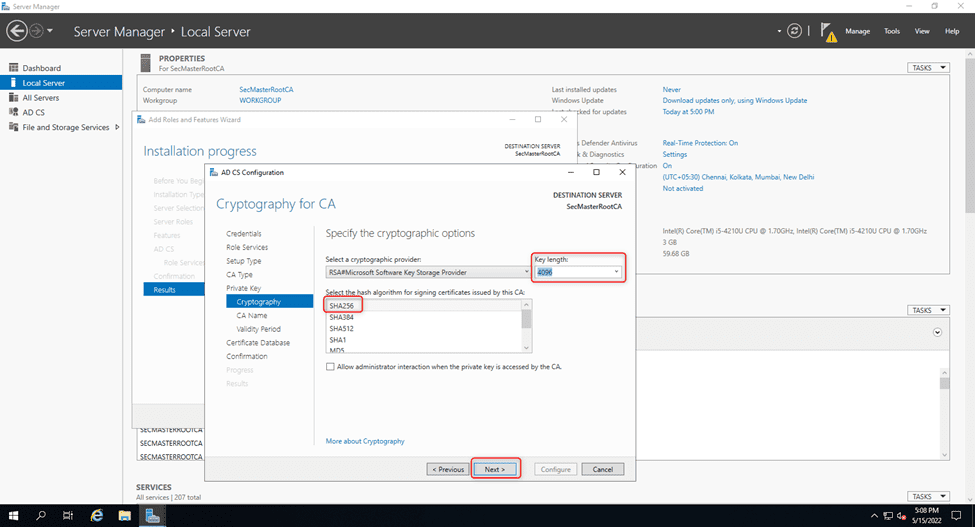The width and height of the screenshot is (975, 527).
Task: Go to Validity Period step
Action: [x=259, y=329]
